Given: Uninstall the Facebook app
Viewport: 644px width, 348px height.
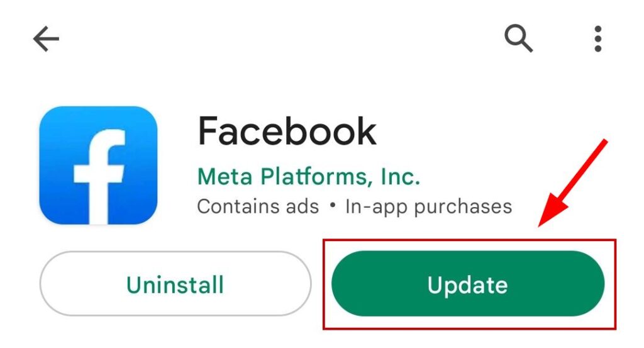Looking at the screenshot, I should coord(175,283).
